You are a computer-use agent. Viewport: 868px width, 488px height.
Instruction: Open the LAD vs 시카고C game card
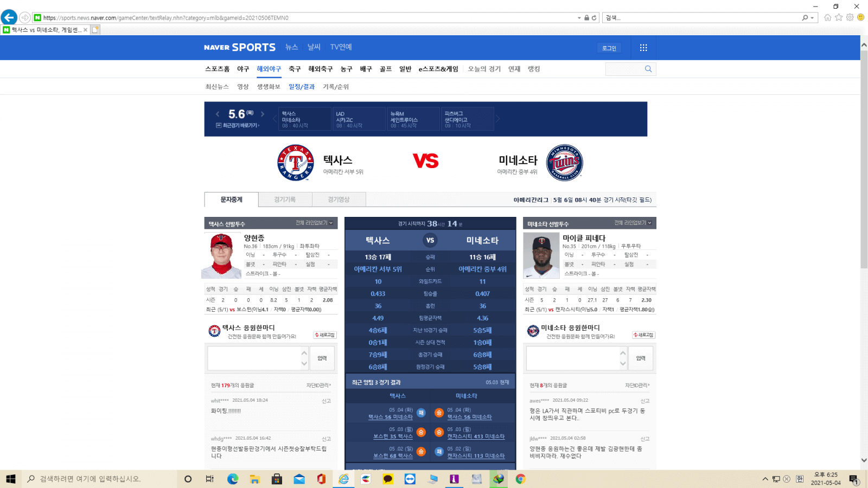click(359, 119)
